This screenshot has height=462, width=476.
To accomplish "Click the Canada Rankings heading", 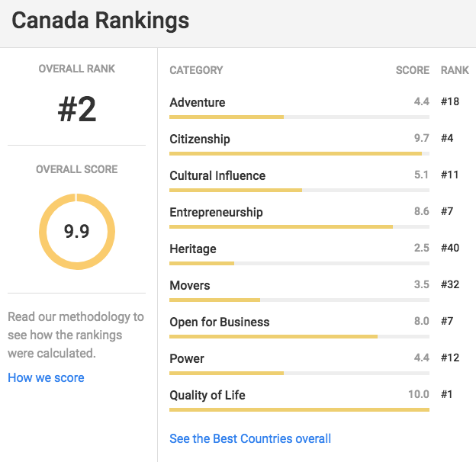I will click(x=101, y=21).
